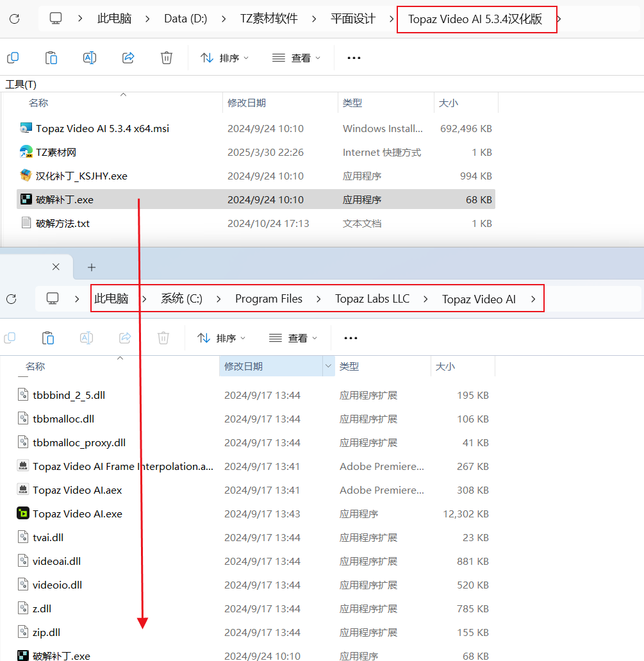644x661 pixels.
Task: Click the Copy icon in the lower window toolbar
Action: (10, 338)
